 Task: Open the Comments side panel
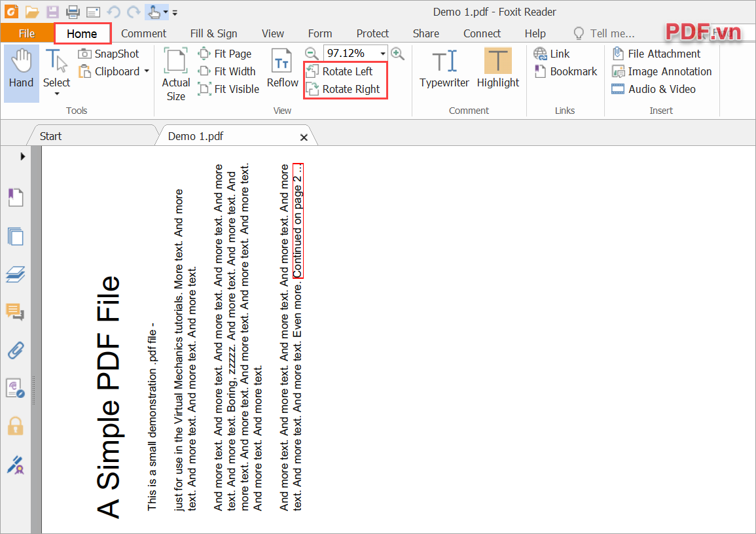click(x=16, y=312)
